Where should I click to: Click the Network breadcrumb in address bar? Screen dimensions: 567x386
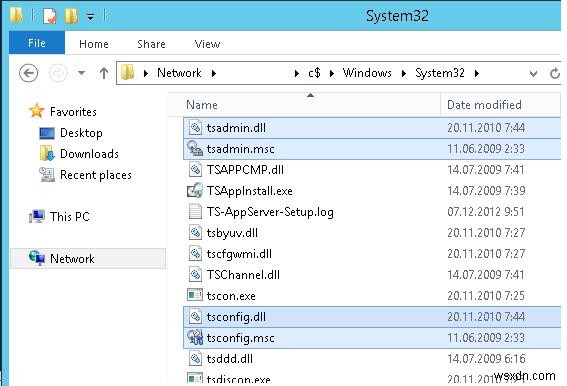(179, 73)
